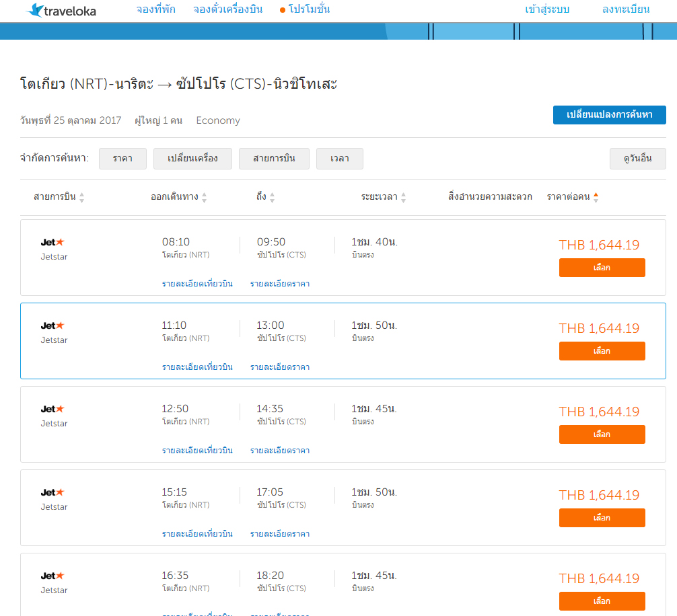Click the Traveloka logo
This screenshot has width=677, height=616.
click(x=61, y=10)
